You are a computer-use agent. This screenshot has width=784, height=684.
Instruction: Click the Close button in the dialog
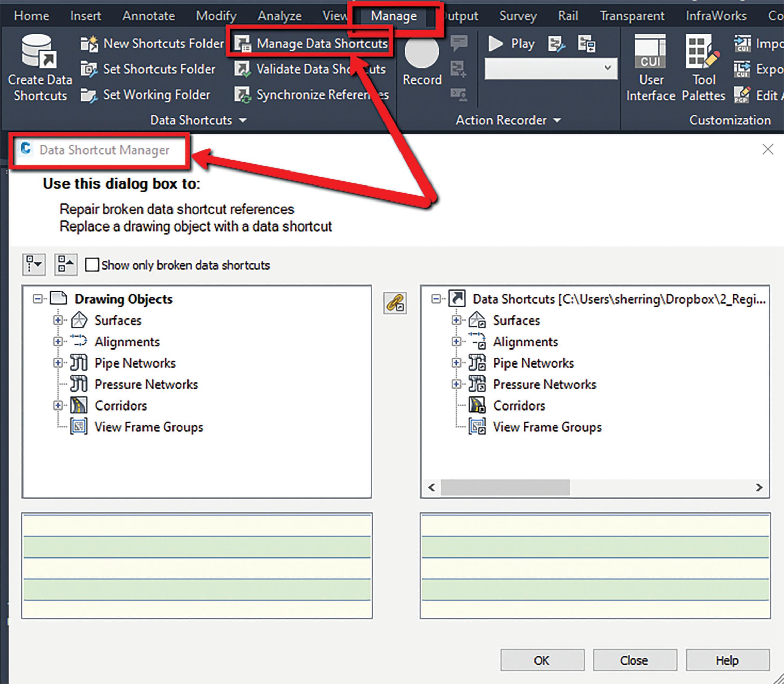click(x=635, y=660)
